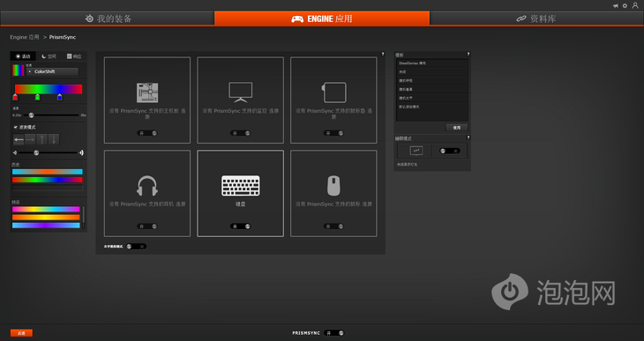Image resolution: width=644 pixels, height=341 pixels.
Task: Click the motherboard device icon
Action: point(147,93)
